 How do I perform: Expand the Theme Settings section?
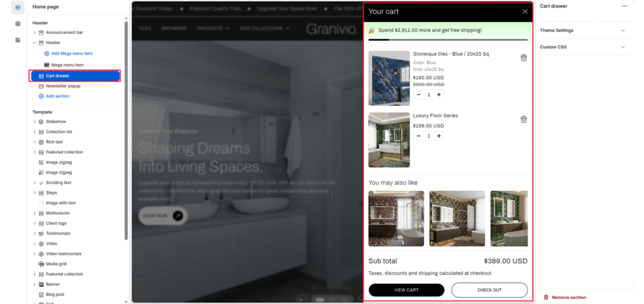click(x=623, y=30)
